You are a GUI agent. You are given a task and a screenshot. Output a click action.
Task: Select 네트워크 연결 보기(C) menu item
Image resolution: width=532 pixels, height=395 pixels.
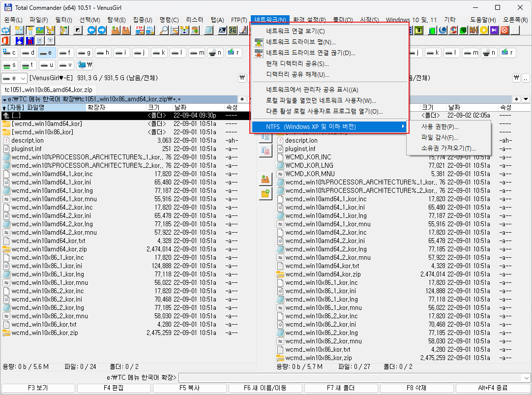[x=329, y=31]
